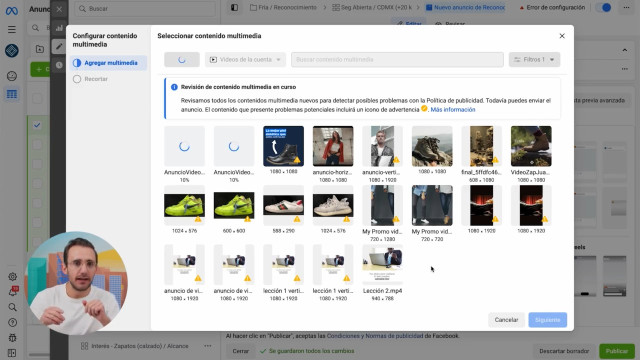The height and width of the screenshot is (360, 640).
Task: Click the pencil edit icon in dark strip
Action: click(x=59, y=46)
